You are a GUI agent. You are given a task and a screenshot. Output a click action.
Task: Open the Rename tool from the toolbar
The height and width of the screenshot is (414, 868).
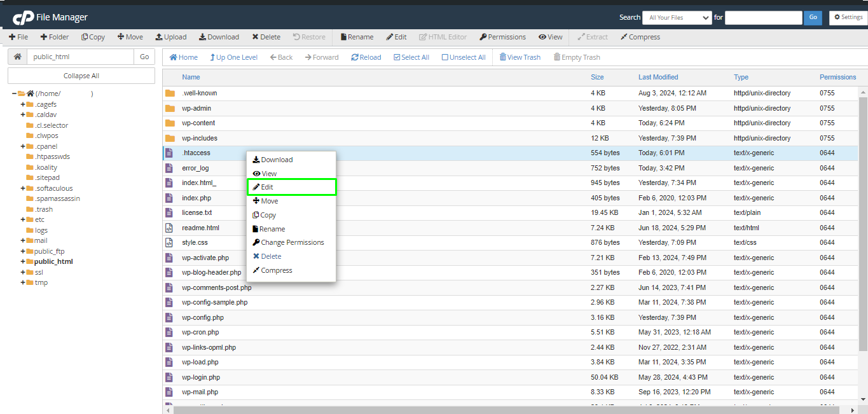coord(356,37)
